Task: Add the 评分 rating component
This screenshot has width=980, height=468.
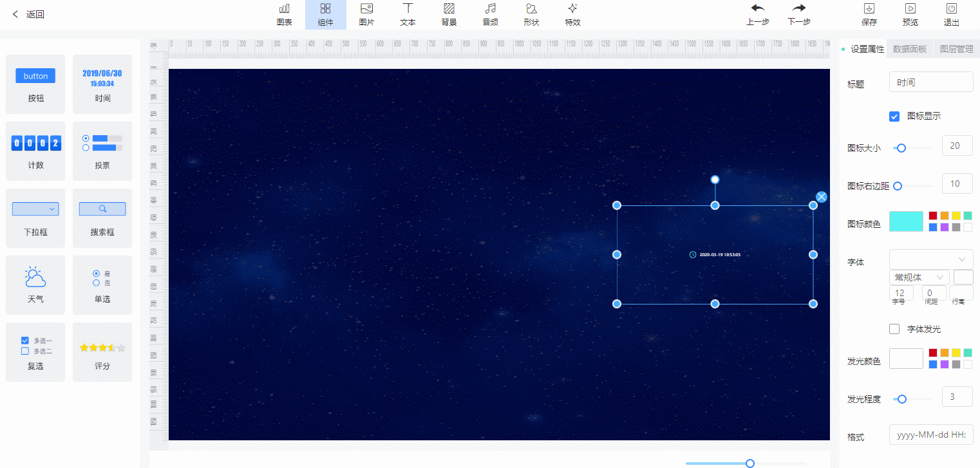Action: tap(102, 352)
